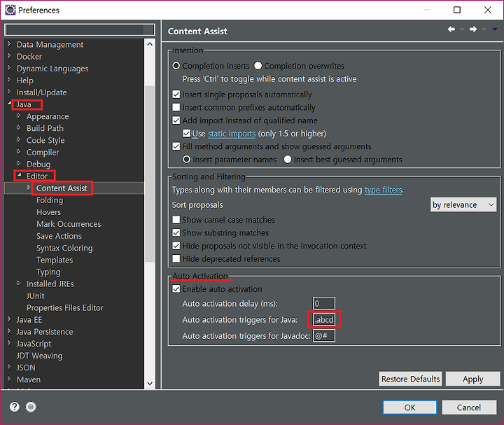The height and width of the screenshot is (425, 504).
Task: Select Maven in the preferences tree
Action: click(x=29, y=379)
